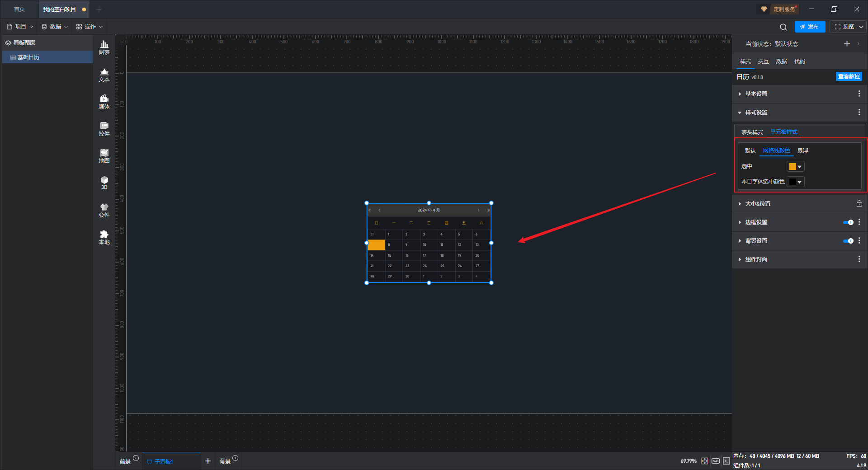This screenshot has width=868, height=470.
Task: Open the dropdown arrow beside 预览
Action: tap(861, 27)
